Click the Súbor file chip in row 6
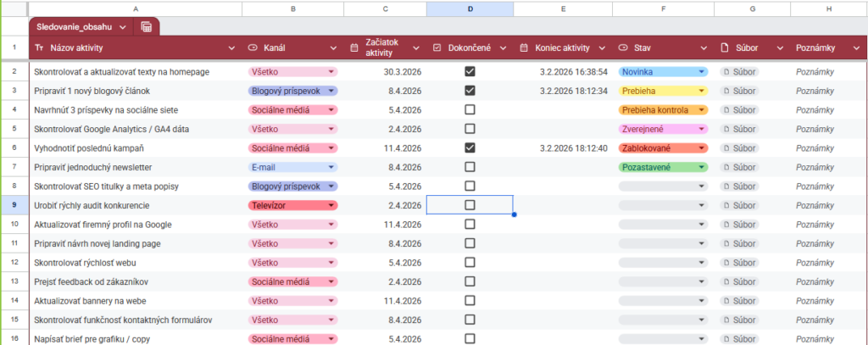The width and height of the screenshot is (868, 345). point(739,148)
